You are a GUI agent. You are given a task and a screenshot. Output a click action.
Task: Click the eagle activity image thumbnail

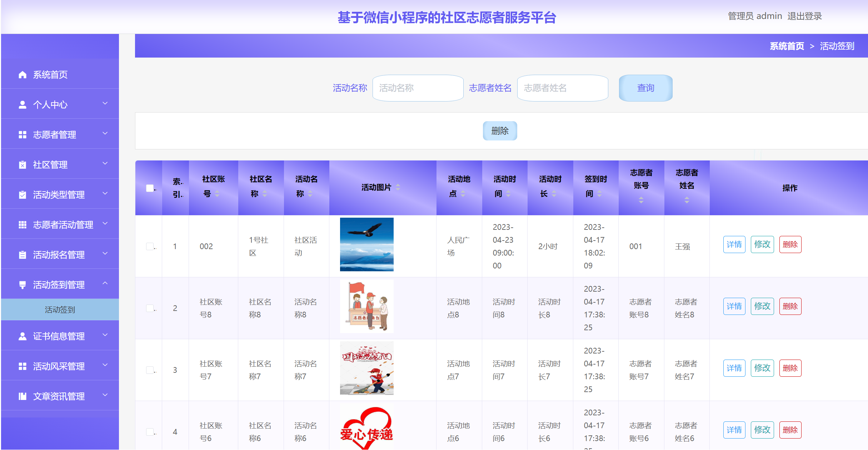pos(366,244)
